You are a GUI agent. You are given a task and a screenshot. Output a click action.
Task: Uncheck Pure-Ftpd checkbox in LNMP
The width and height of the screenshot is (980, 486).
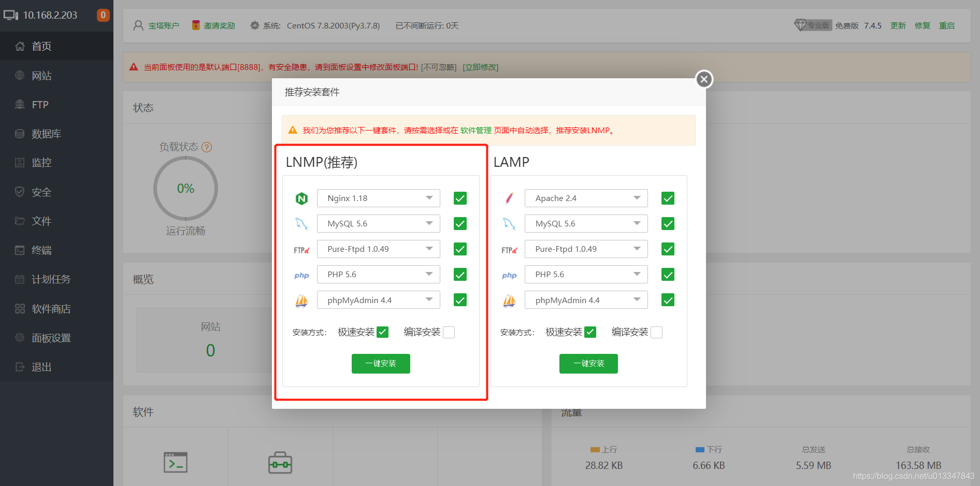[460, 249]
